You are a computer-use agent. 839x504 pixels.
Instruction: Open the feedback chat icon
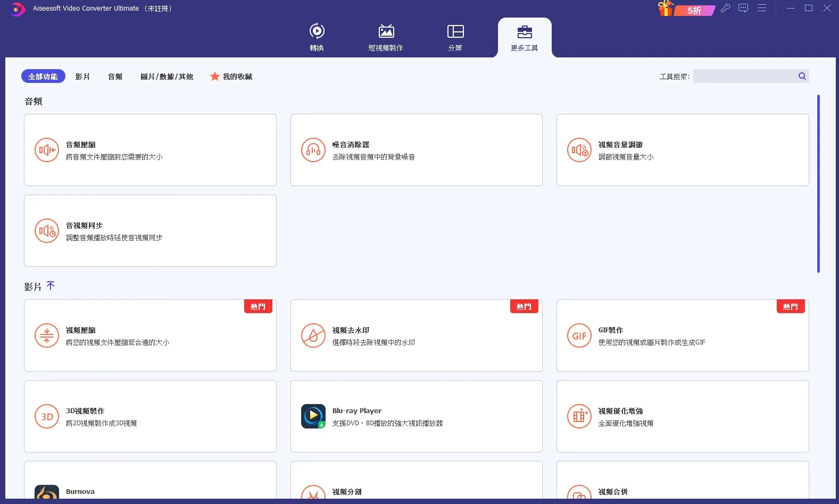743,8
